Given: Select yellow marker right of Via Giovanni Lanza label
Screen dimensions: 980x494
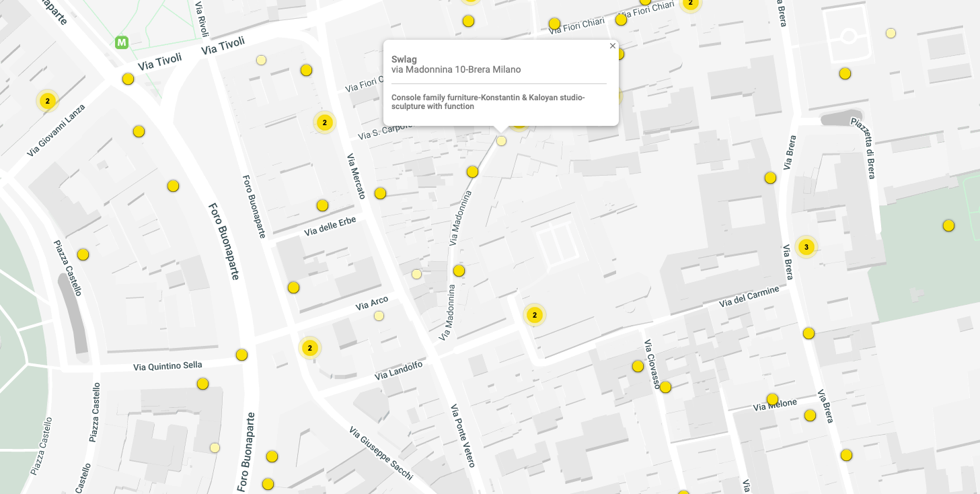Looking at the screenshot, I should click(x=139, y=131).
